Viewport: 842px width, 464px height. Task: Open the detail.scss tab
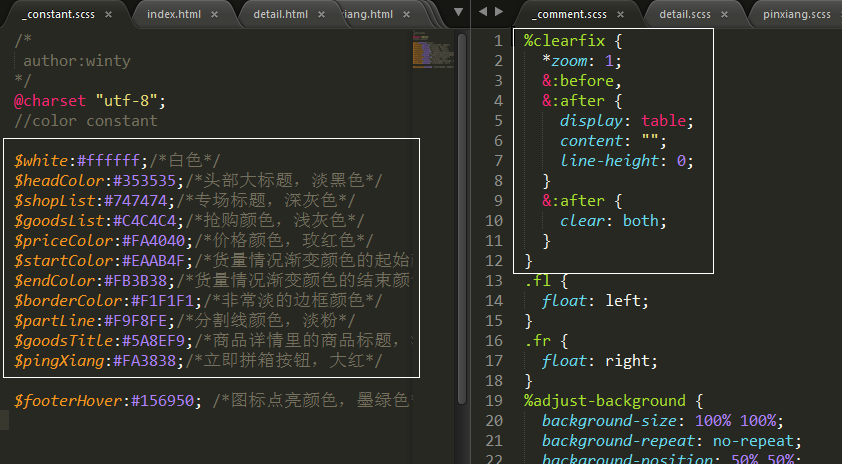click(x=685, y=14)
